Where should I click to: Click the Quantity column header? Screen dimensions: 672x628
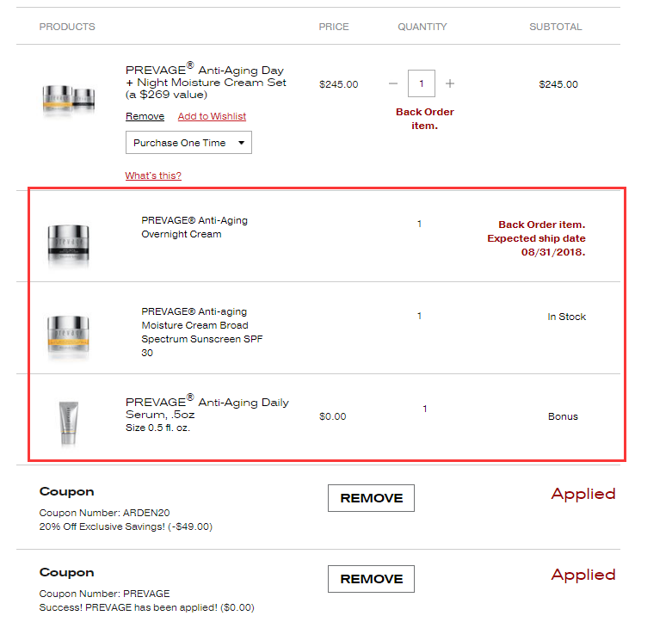(422, 27)
